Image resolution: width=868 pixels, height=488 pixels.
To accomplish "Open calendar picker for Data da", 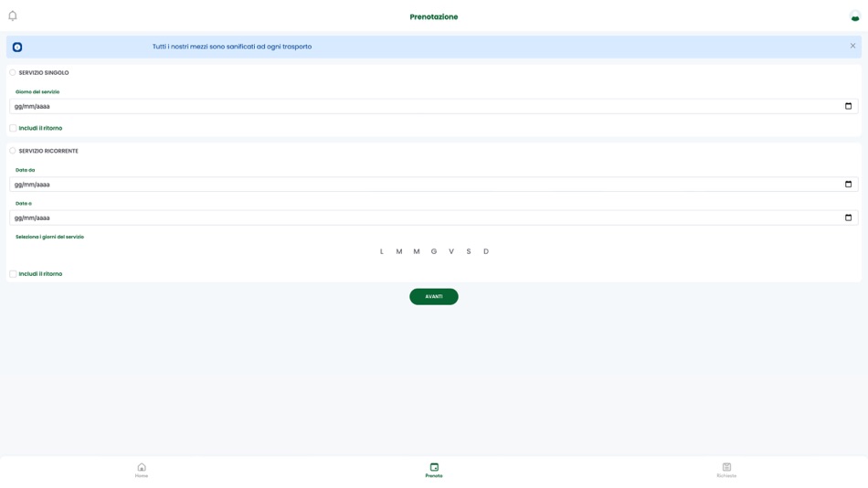I will [848, 185].
